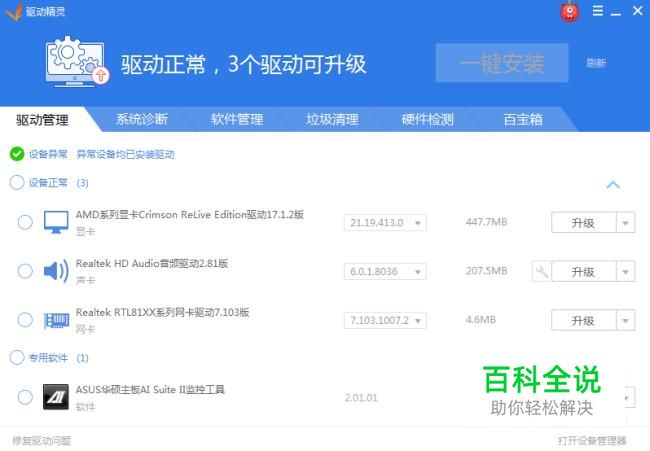
Task: Go to the 硬件检测 tab
Action: pos(427,119)
